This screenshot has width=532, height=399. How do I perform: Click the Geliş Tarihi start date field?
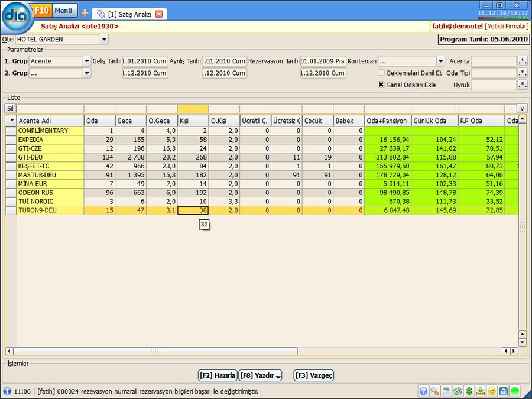click(145, 61)
